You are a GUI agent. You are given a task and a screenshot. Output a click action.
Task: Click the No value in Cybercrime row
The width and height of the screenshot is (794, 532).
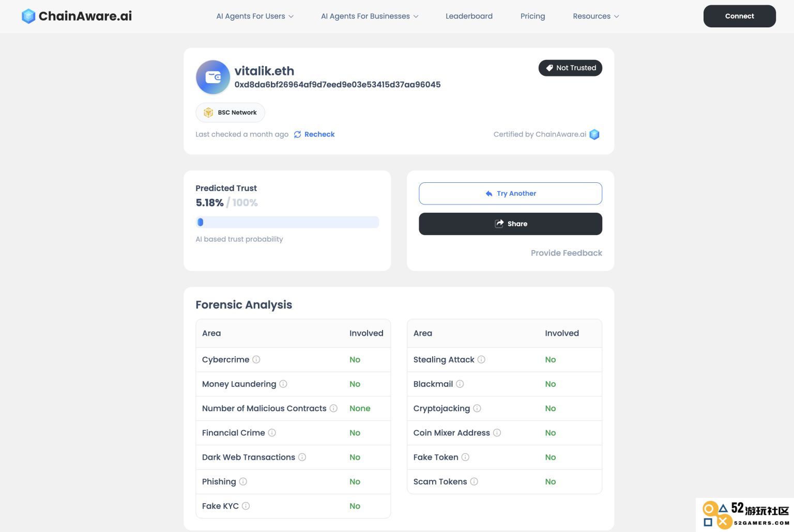[355, 359]
